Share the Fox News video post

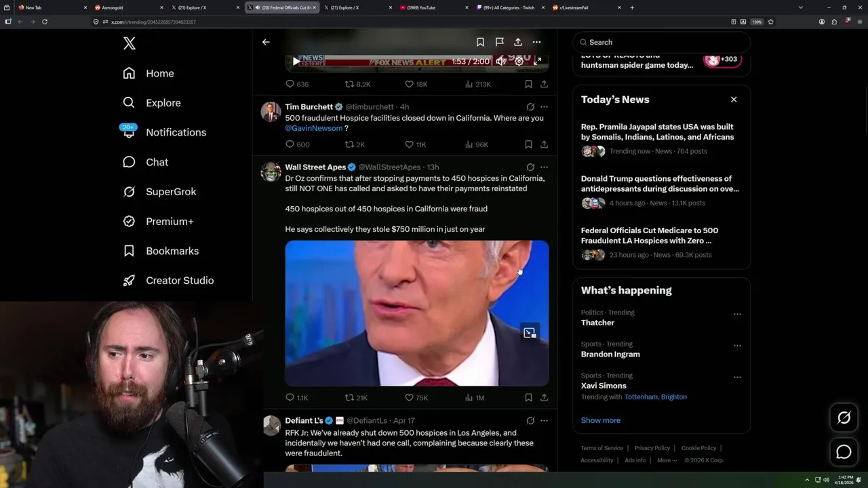[544, 84]
